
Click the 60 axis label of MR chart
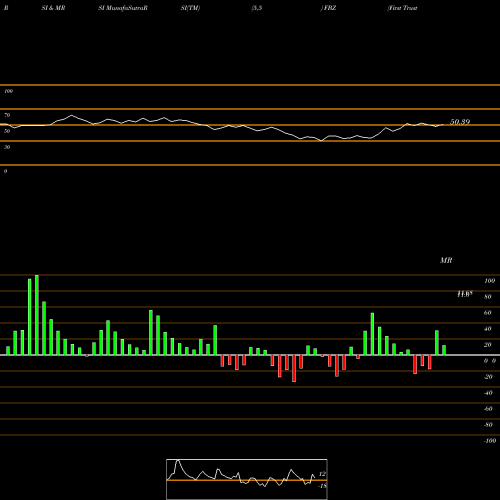[487, 313]
